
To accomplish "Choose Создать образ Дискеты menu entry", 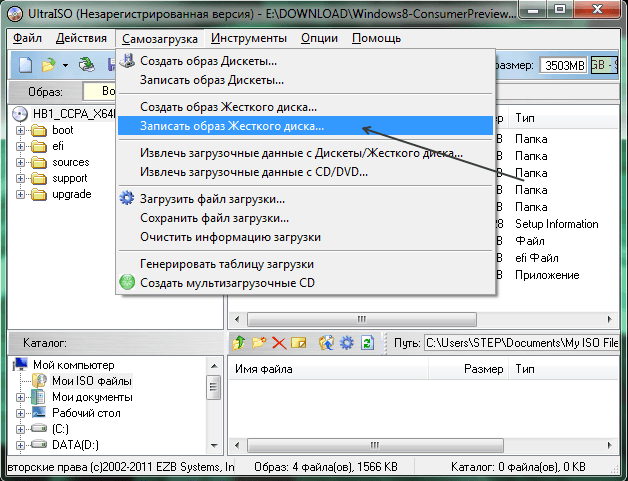I will coord(210,62).
